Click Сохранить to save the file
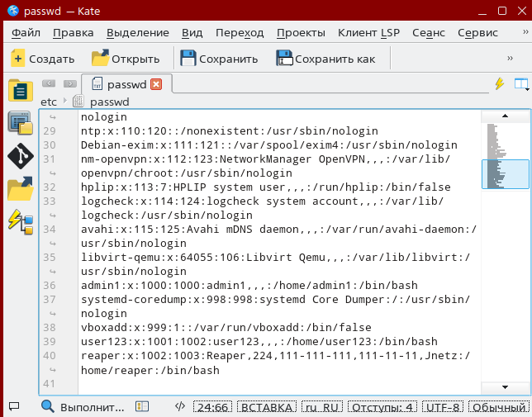Image resolution: width=532 pixels, height=417 pixels. point(219,59)
